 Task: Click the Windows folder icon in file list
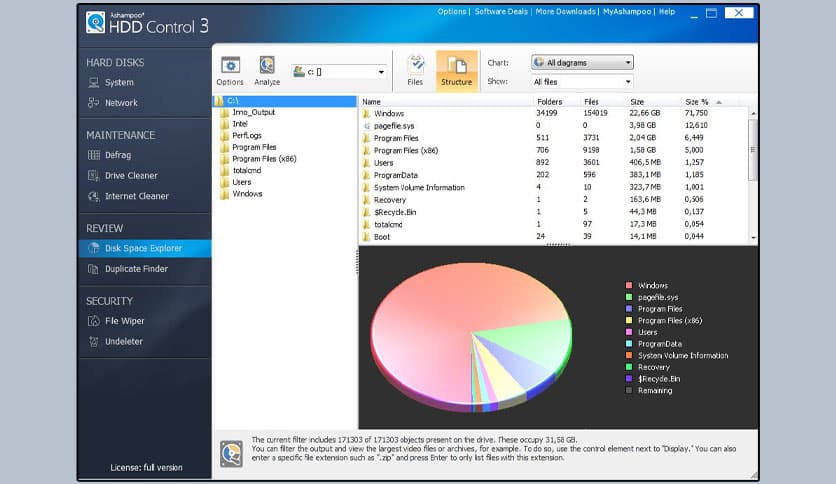(366, 114)
